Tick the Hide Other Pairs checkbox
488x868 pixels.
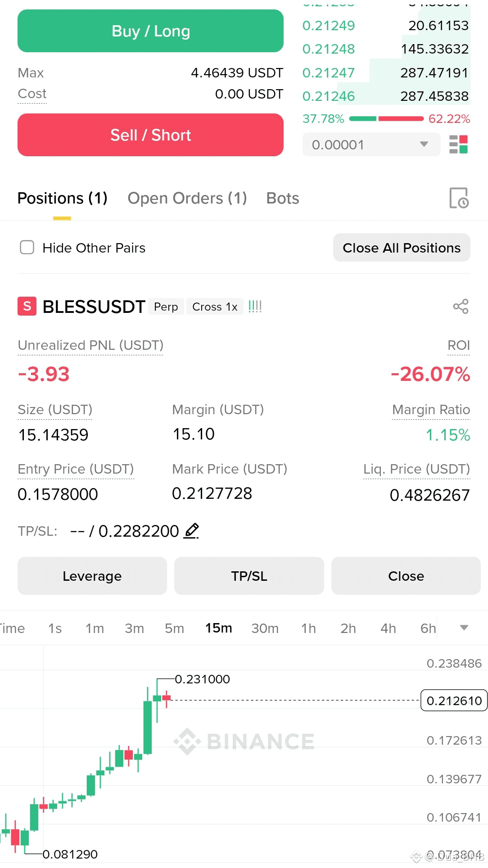[x=27, y=247]
